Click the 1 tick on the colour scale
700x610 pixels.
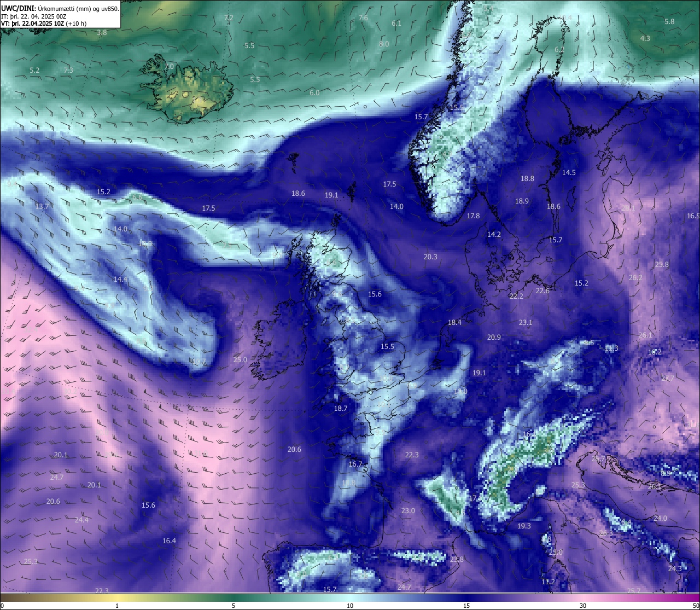click(x=117, y=606)
